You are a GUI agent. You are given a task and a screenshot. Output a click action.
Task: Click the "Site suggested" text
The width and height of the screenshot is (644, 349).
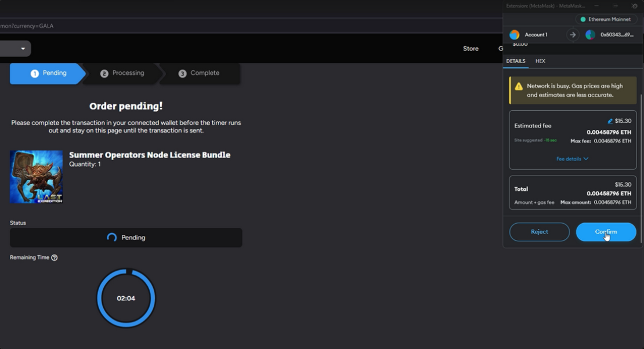point(528,140)
